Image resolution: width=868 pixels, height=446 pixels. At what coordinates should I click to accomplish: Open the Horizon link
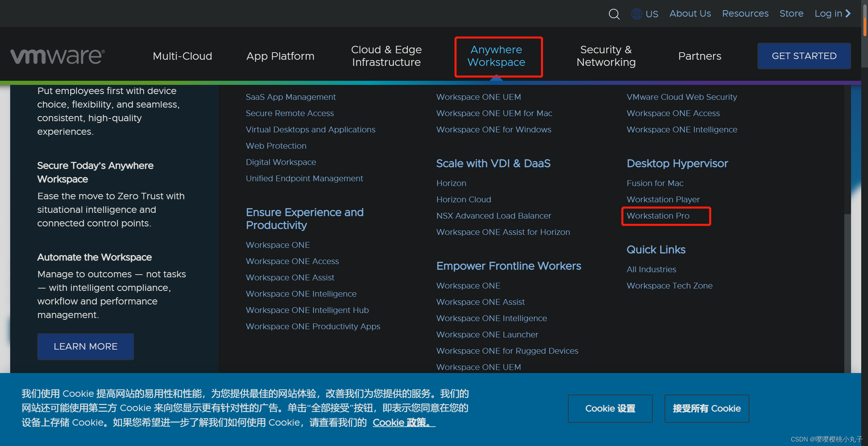451,183
